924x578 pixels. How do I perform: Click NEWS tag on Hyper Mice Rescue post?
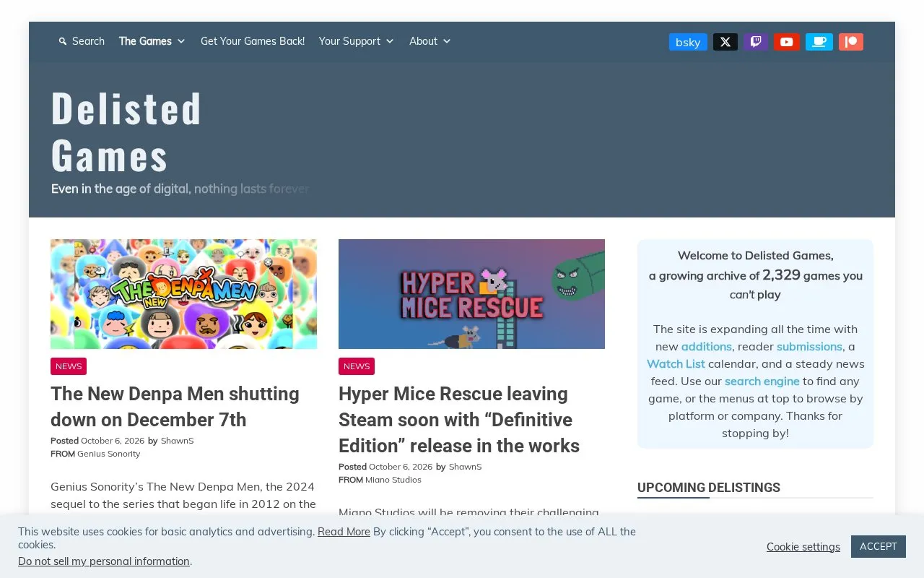(x=357, y=366)
